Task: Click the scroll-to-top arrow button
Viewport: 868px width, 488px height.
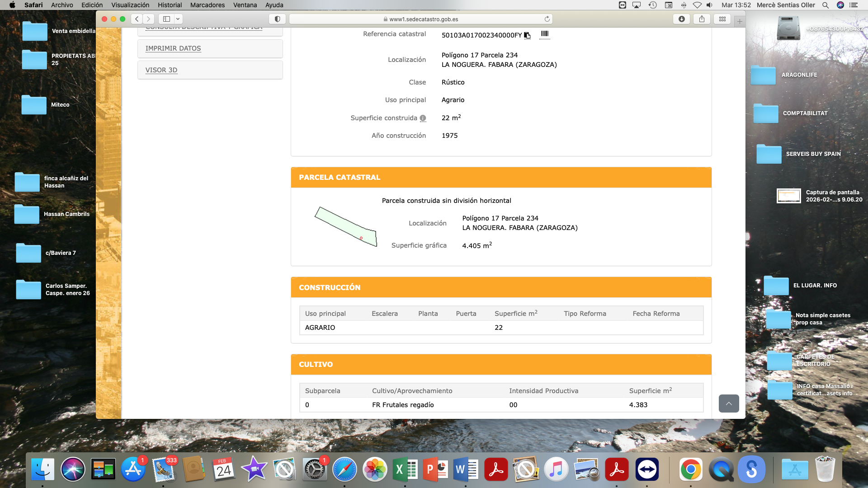Action: pos(728,403)
